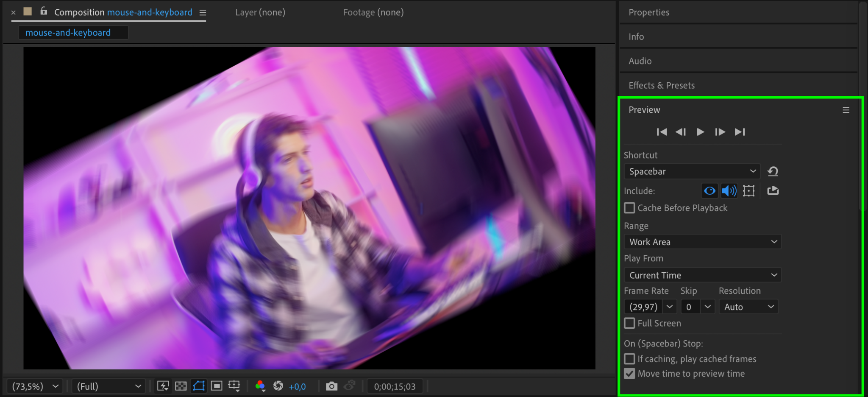Click the mouse-and-keyboard breadcrumb button
868x397 pixels.
(x=73, y=33)
